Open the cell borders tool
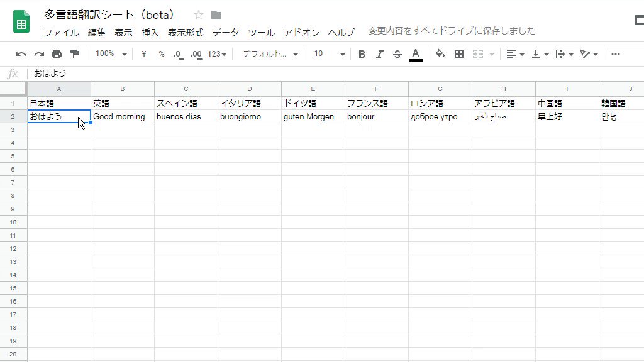The height and width of the screenshot is (362, 644). (459, 54)
